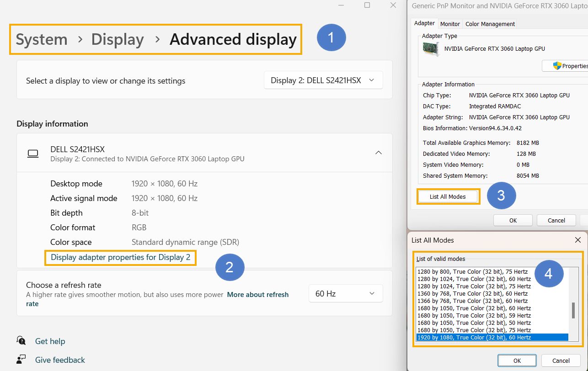Click the Bit depth value 8-bit
Image resolution: width=588 pixels, height=371 pixels.
[x=140, y=213]
